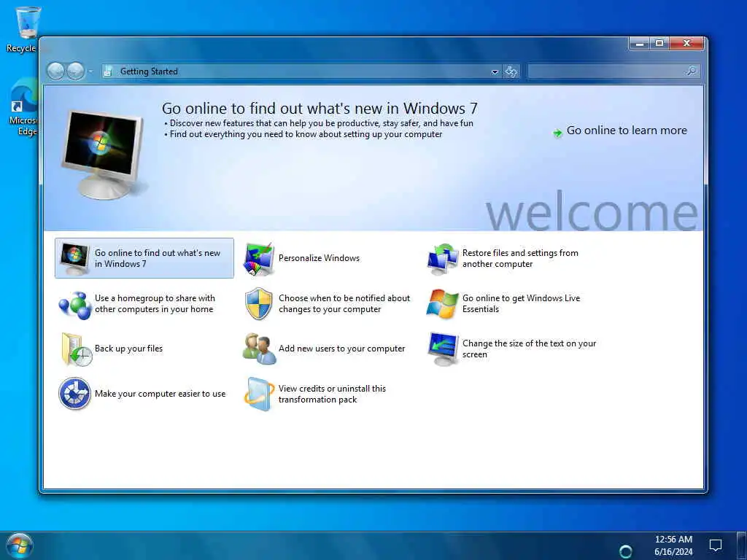
Task: Click the Forward navigation button
Action: (x=75, y=71)
